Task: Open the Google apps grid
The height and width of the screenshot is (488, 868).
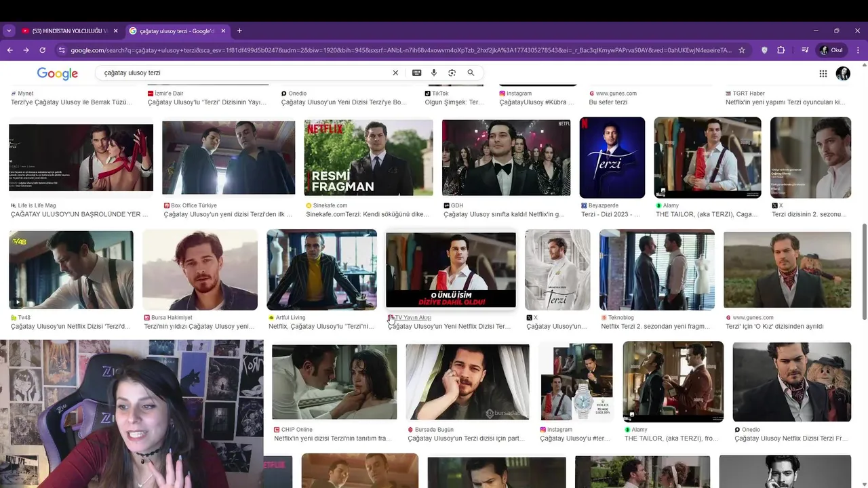Action: point(823,73)
